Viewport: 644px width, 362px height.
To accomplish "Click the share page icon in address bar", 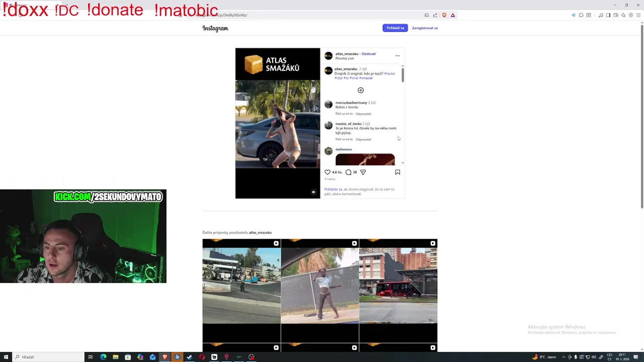I will tap(435, 15).
